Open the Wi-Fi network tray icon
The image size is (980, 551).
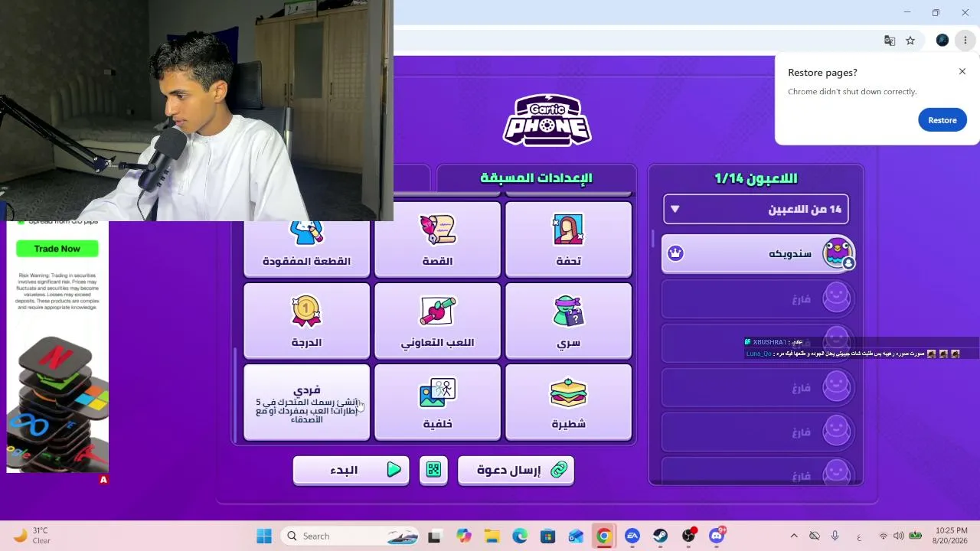click(x=884, y=536)
